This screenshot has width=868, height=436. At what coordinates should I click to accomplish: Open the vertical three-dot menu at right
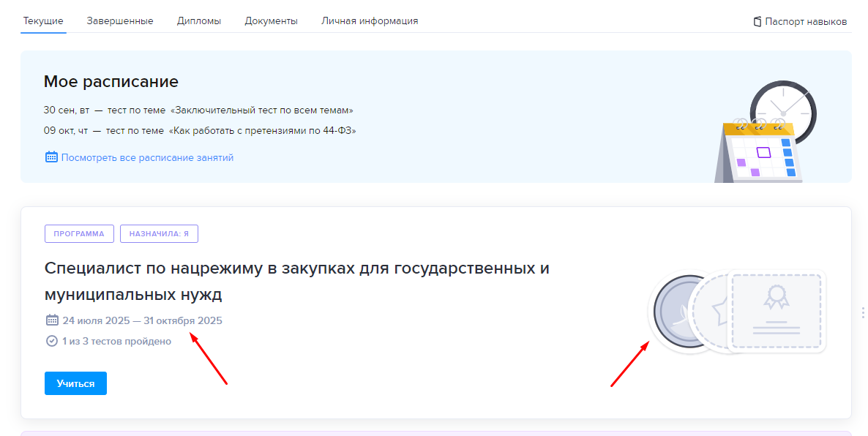(863, 312)
